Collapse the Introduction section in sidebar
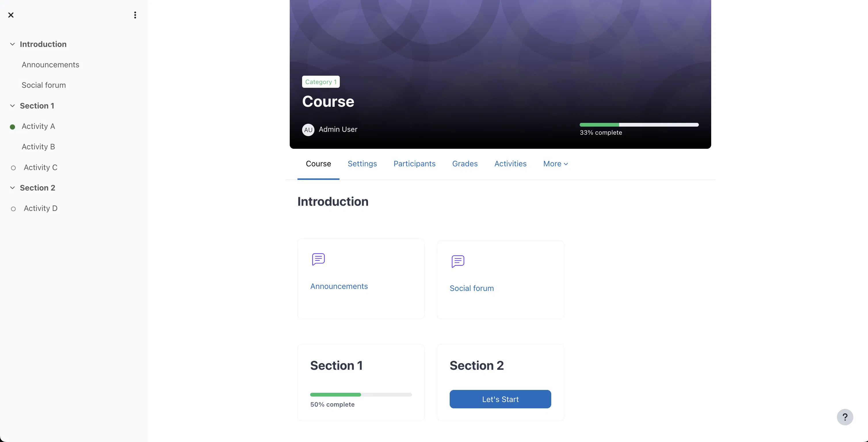868x442 pixels. (x=12, y=44)
